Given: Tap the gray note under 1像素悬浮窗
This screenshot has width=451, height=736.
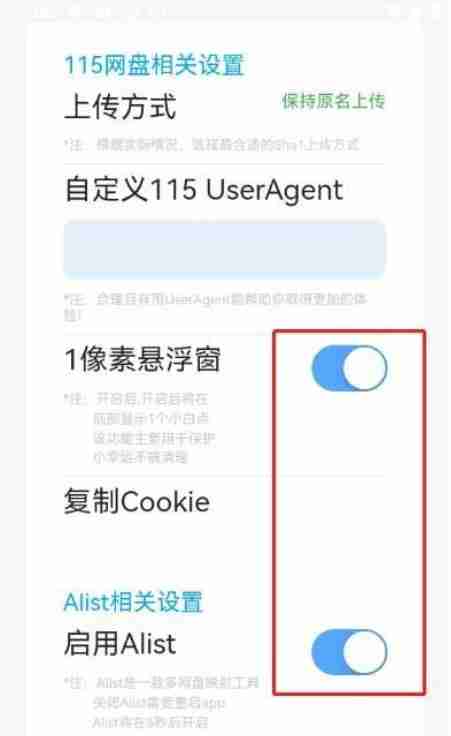Looking at the screenshot, I should pyautogui.click(x=140, y=428).
